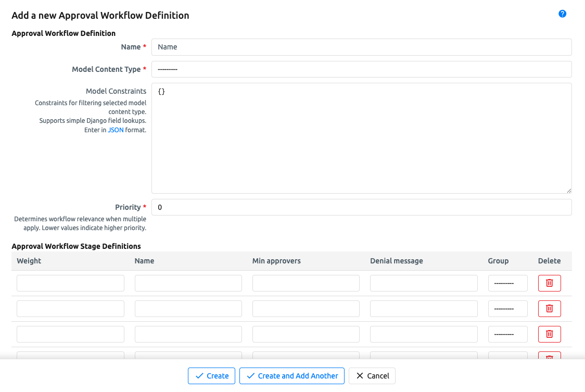Viewport: 585px width, 392px height.
Task: Expand Group dropdown in first stage row
Action: [507, 283]
